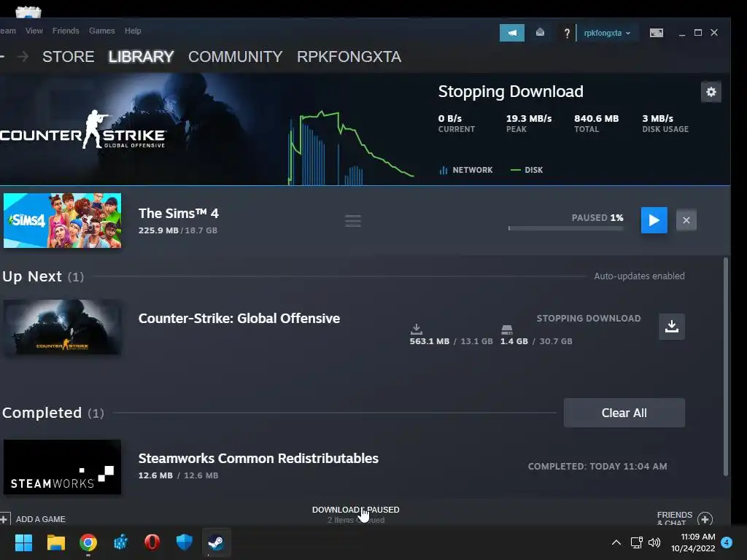The width and height of the screenshot is (747, 560).
Task: Show hidden system tray icons
Action: pos(616,542)
